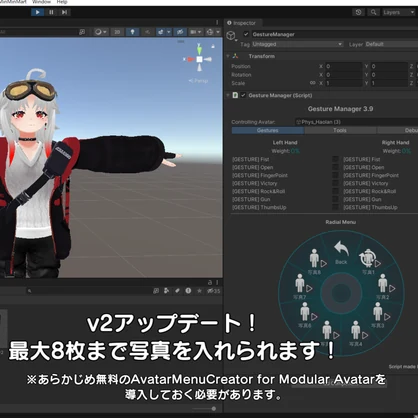Viewport: 418px width, 418px height.
Task: Open the 写真7 submenu in the radial menu
Action: point(301,286)
